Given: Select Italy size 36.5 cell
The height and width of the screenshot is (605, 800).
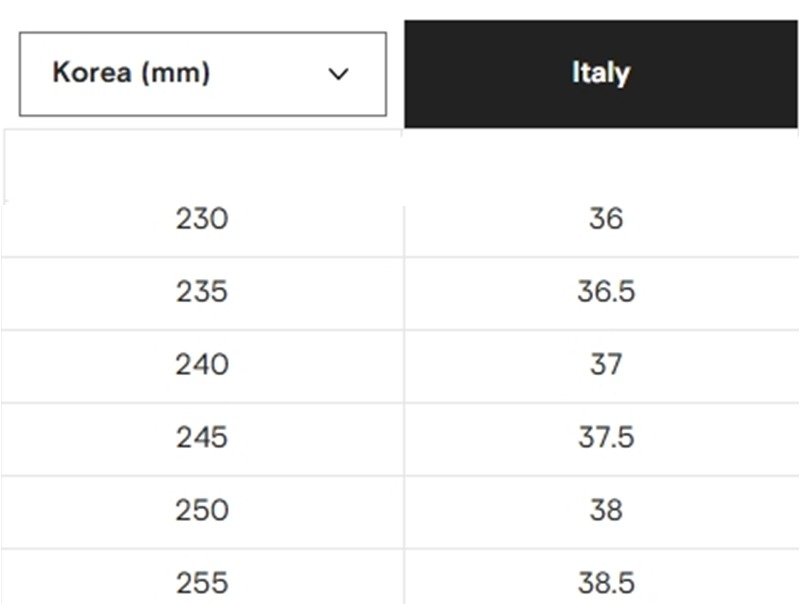Looking at the screenshot, I should tap(606, 292).
